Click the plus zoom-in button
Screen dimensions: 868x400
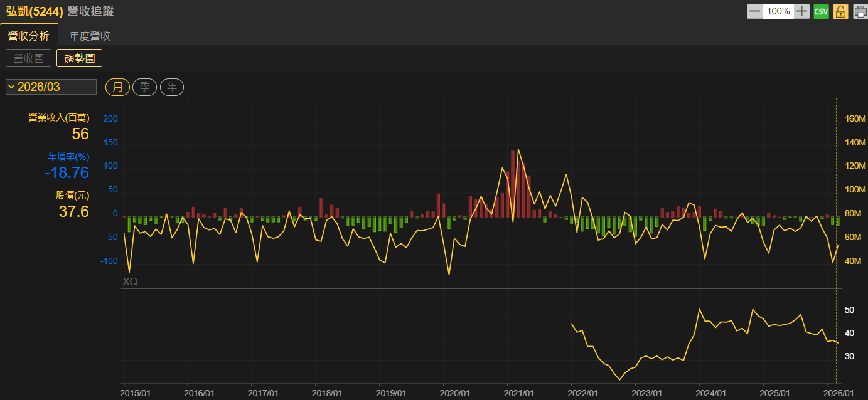(x=801, y=11)
